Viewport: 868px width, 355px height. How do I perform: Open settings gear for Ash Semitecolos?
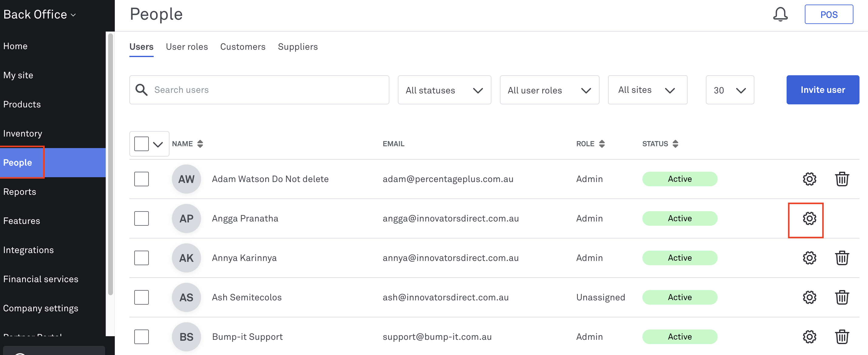coord(809,297)
